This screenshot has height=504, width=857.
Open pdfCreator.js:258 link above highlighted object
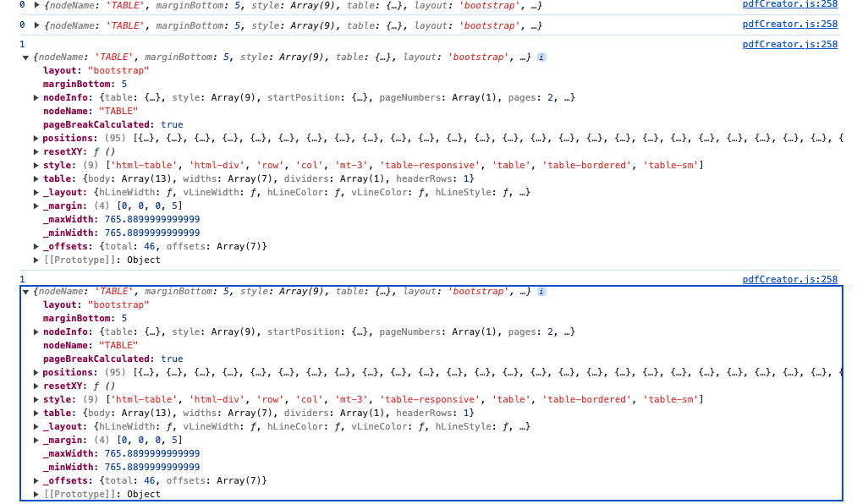click(x=790, y=279)
